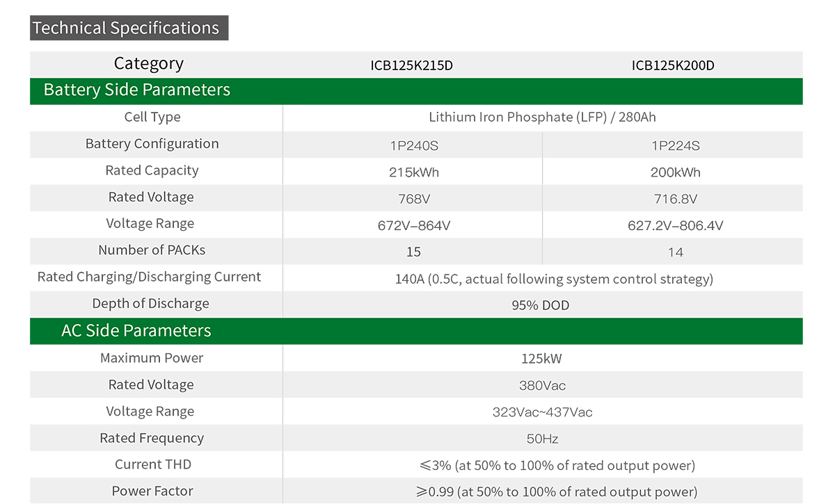Click the ICB125K200D model column header
This screenshot has width=835, height=504.
(x=673, y=66)
